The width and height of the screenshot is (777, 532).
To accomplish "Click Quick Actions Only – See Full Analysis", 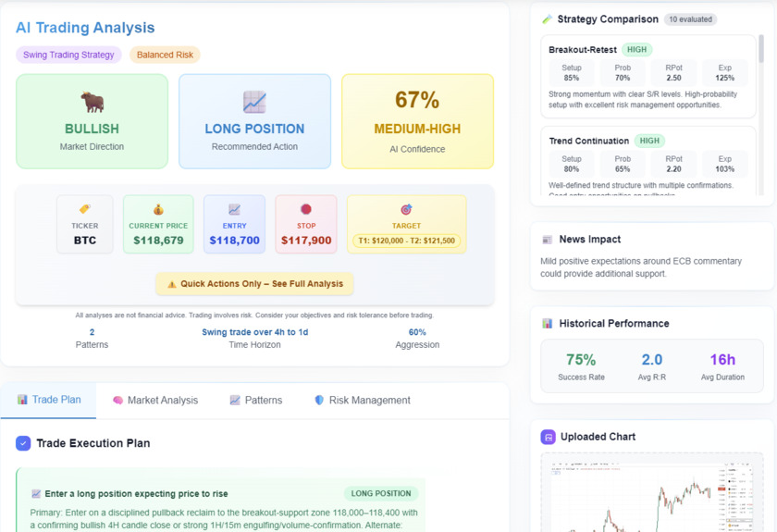I will (254, 284).
